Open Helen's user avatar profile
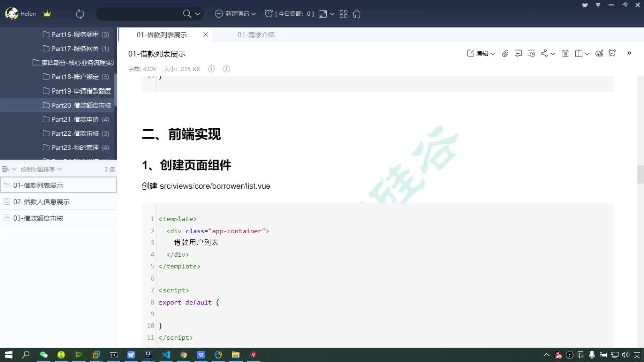Viewport: 644px width, 362px height. point(11,14)
